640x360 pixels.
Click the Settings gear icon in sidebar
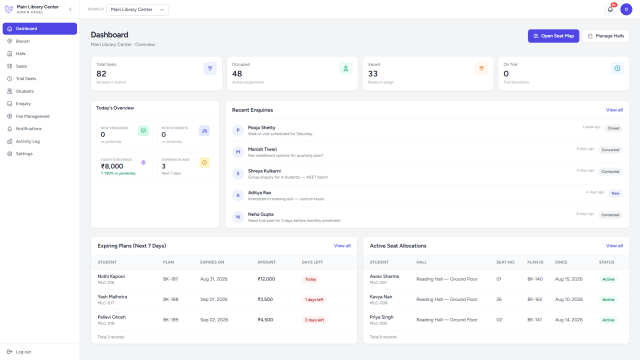tap(10, 153)
